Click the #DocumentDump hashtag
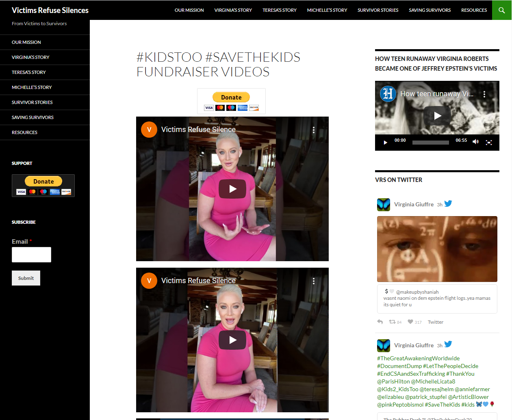The width and height of the screenshot is (512, 420). 399,366
